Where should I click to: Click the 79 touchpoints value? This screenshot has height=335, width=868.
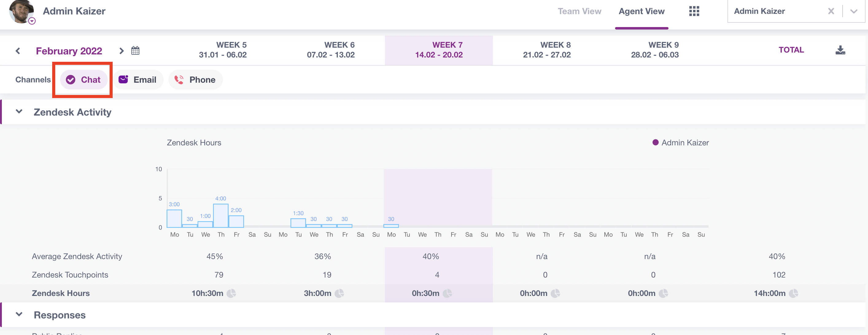(x=219, y=275)
